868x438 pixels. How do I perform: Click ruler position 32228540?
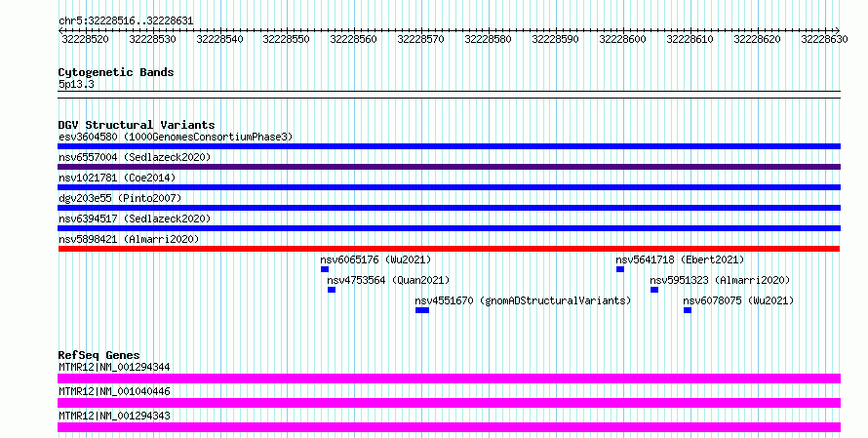tap(219, 39)
